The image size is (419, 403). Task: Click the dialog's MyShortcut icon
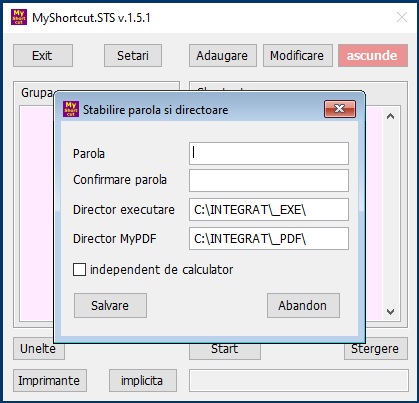tap(71, 109)
